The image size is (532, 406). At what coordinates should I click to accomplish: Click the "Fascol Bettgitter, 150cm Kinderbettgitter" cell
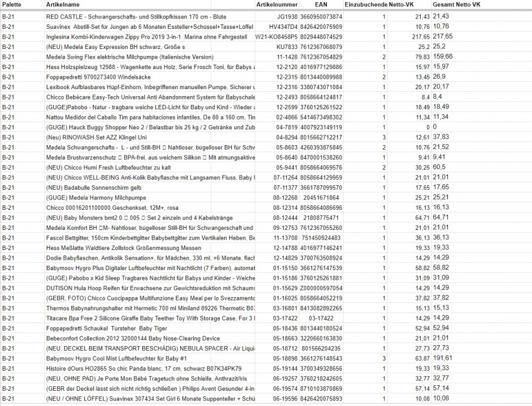[151, 238]
